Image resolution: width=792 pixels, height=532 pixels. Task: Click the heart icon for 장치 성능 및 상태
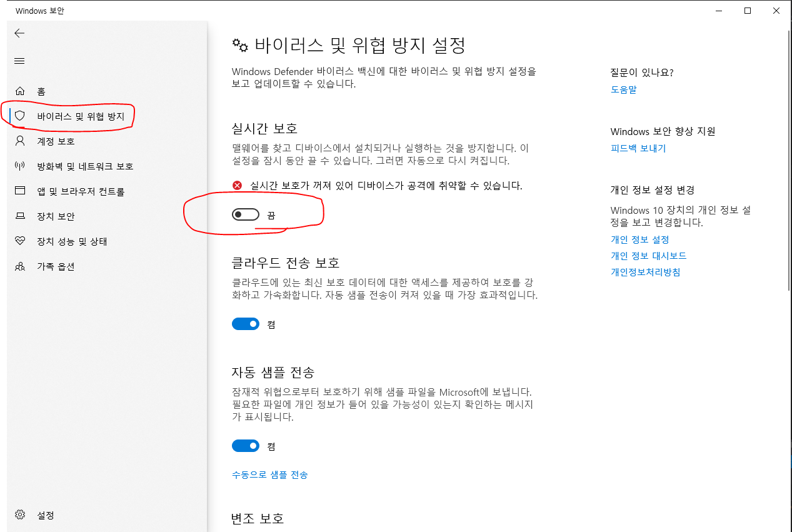[20, 241]
